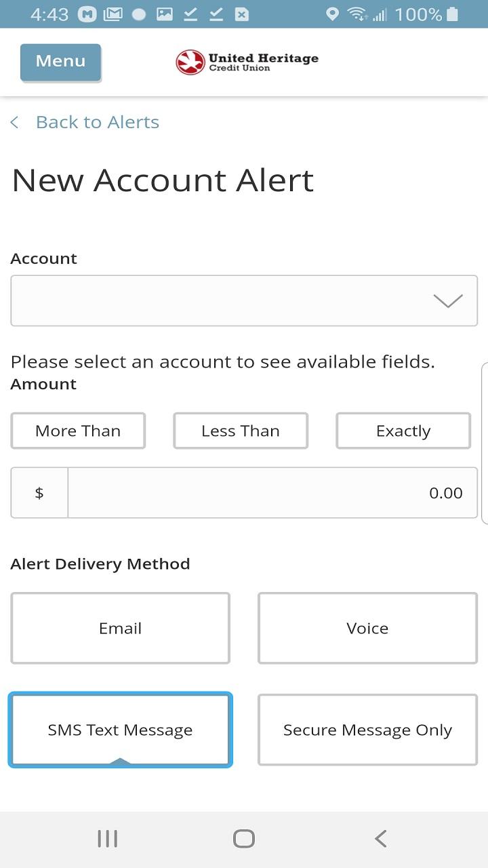Image resolution: width=488 pixels, height=868 pixels.
Task: Focus the dollar amount input field
Action: (272, 493)
